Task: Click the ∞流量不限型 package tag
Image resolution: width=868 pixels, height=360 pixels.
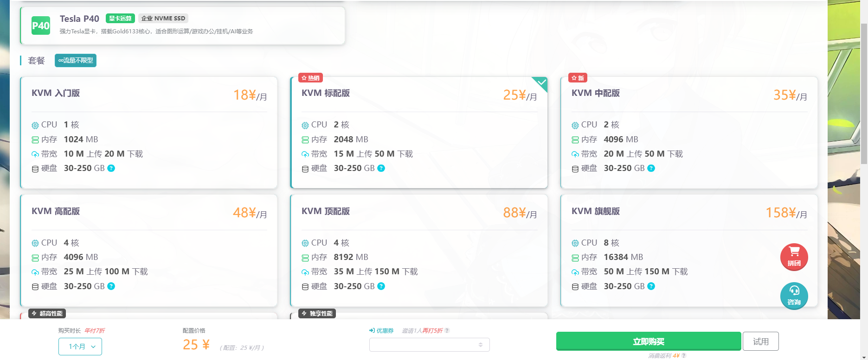Action: pos(76,60)
